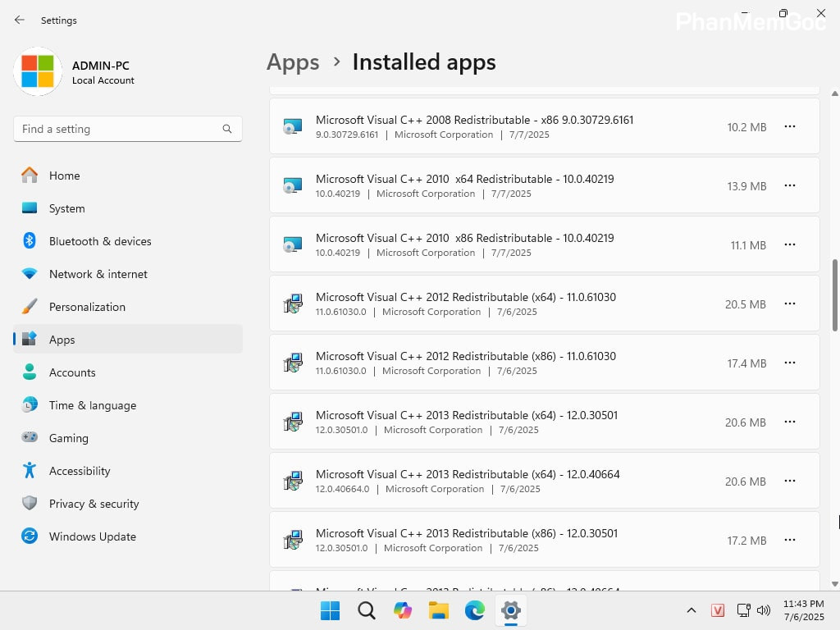The height and width of the screenshot is (630, 840).
Task: Click the back arrow at top left
Action: 19,20
